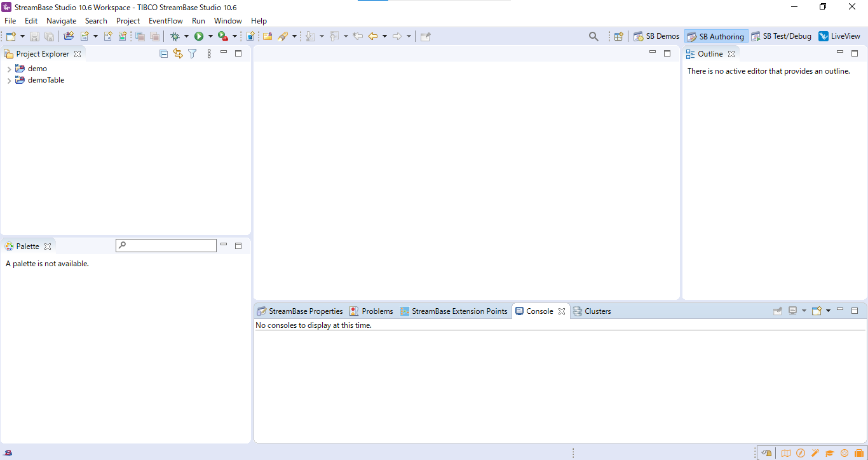868x460 pixels.
Task: Switch to the StreamBase Properties tab
Action: coord(300,311)
